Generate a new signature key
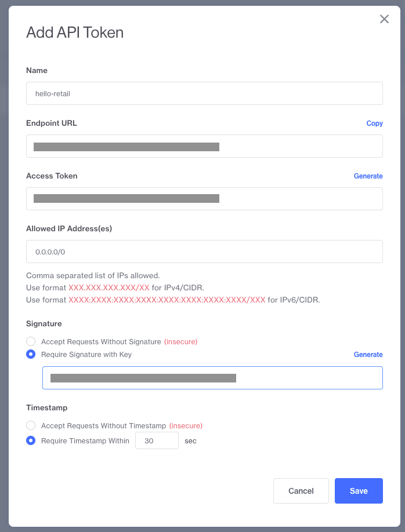This screenshot has height=532, width=405. pos(368,355)
